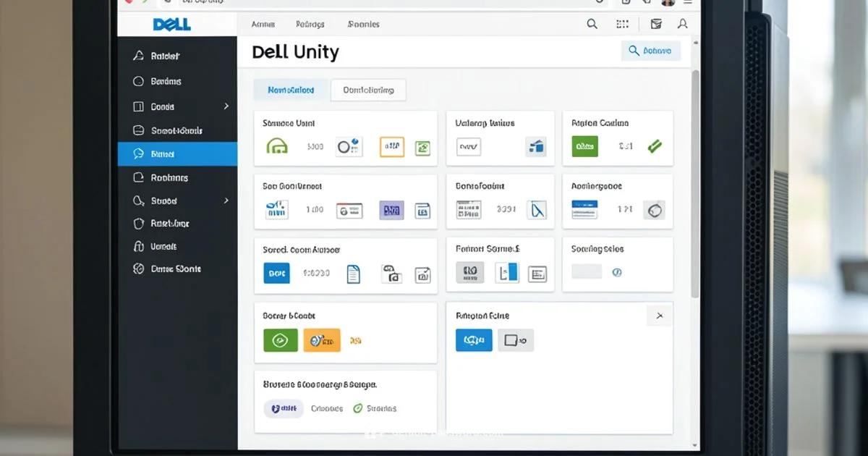The width and height of the screenshot is (868, 456).
Task: Click the app grid icon in the toolbar
Action: [622, 24]
